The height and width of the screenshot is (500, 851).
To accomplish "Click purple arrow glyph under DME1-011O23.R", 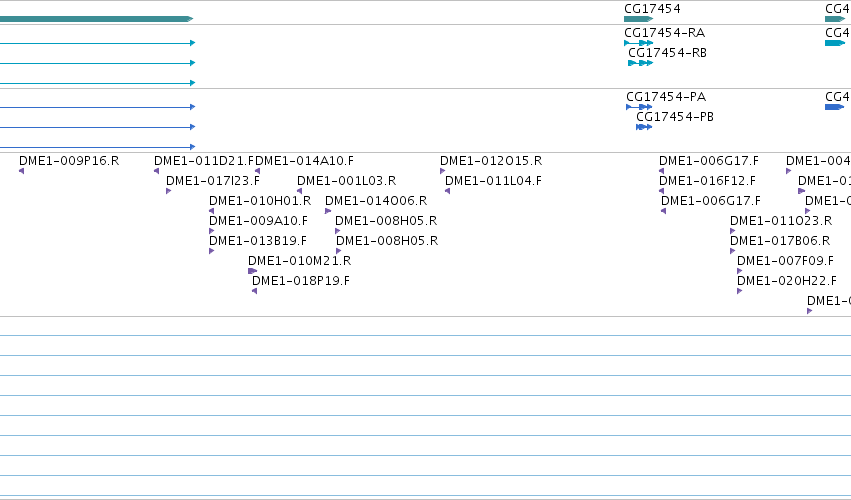I will (x=732, y=231).
